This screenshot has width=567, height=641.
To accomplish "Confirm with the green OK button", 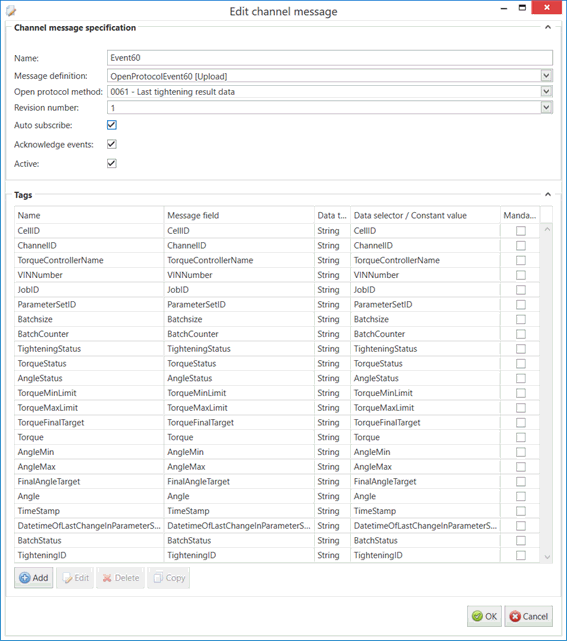I will pyautogui.click(x=484, y=616).
